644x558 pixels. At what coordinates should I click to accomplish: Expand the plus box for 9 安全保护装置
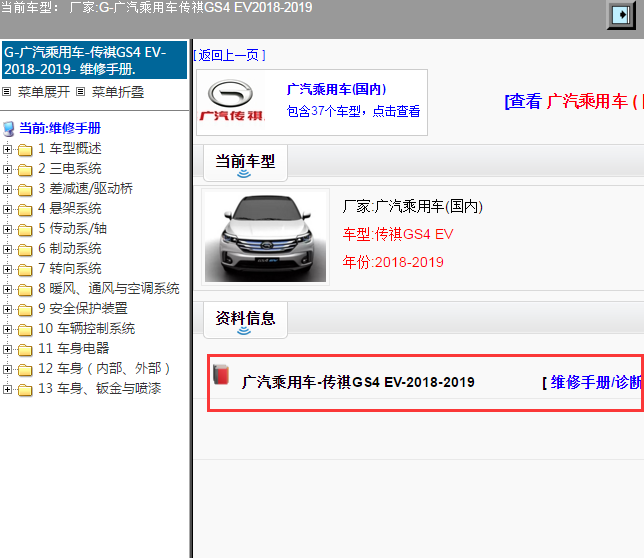7,309
